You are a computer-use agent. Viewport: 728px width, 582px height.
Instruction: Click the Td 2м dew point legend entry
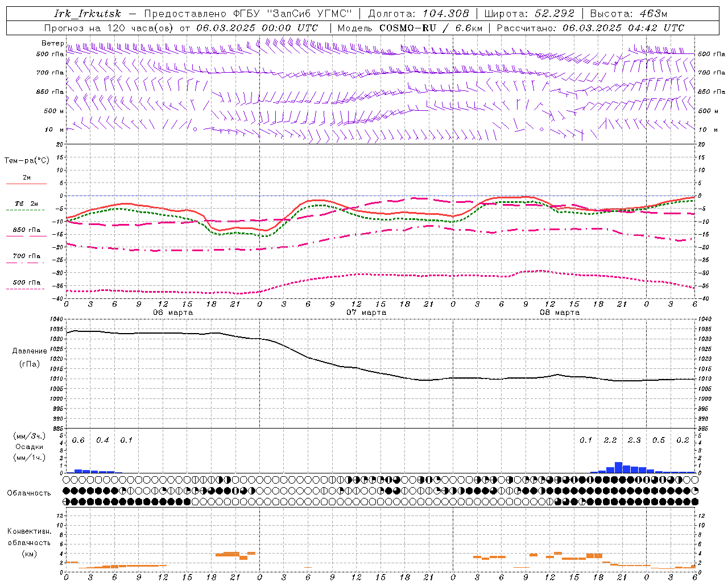[26, 203]
